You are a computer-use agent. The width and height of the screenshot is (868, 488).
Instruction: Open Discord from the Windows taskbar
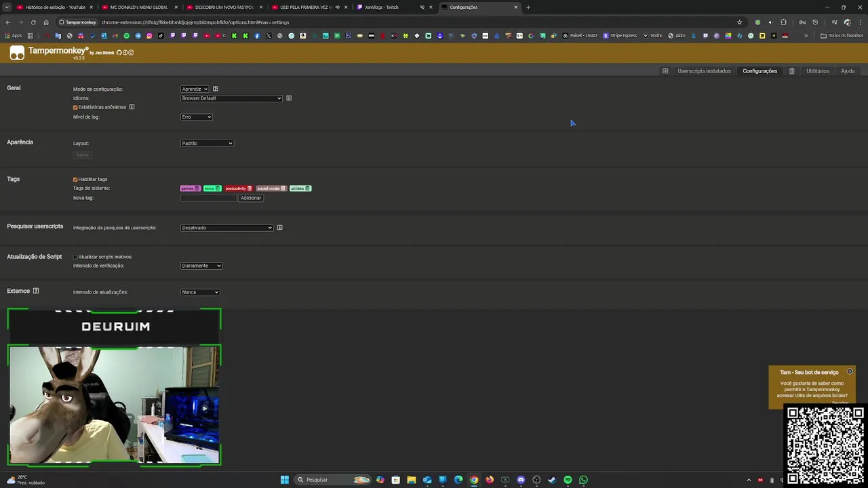521,480
